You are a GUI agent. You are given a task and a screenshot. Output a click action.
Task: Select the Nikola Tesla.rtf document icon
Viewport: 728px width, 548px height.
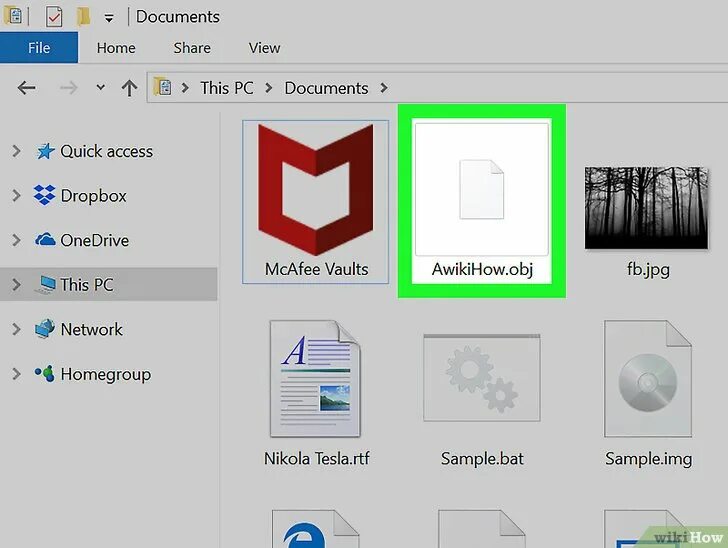coord(315,378)
